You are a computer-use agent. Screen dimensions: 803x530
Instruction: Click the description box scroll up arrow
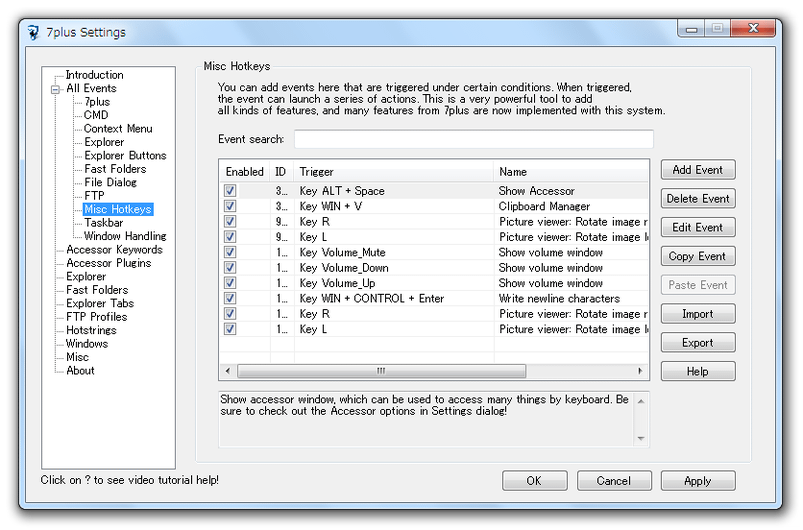point(641,401)
